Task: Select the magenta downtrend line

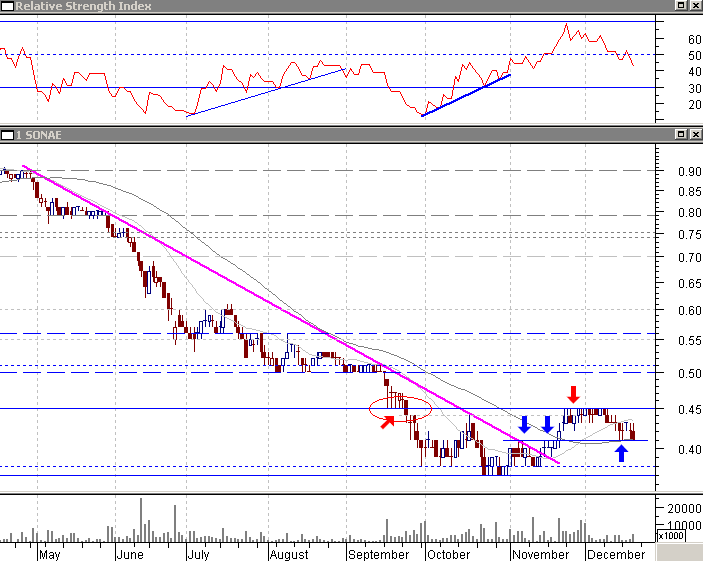Action: [x=291, y=315]
